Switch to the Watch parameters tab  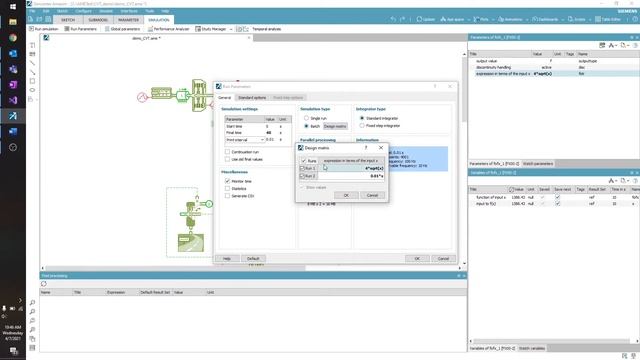pos(538,164)
